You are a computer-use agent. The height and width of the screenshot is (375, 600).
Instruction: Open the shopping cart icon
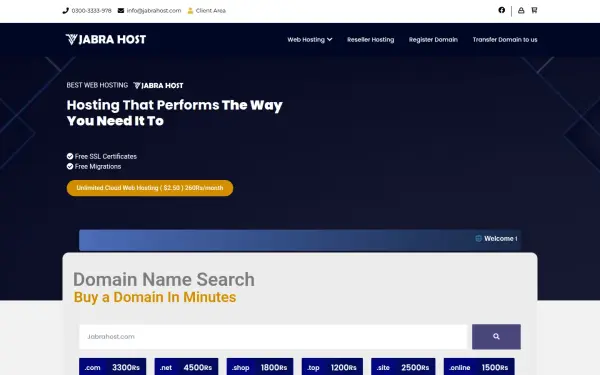[x=534, y=10]
